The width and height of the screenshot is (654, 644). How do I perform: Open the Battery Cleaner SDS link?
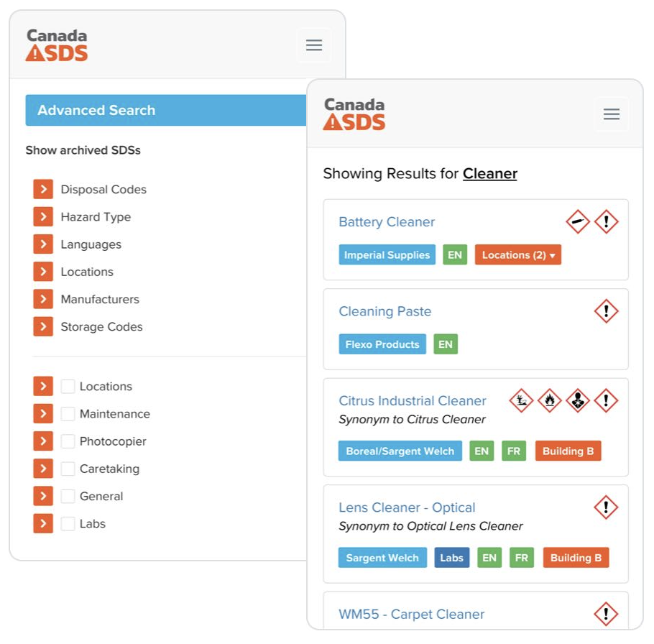click(x=387, y=222)
